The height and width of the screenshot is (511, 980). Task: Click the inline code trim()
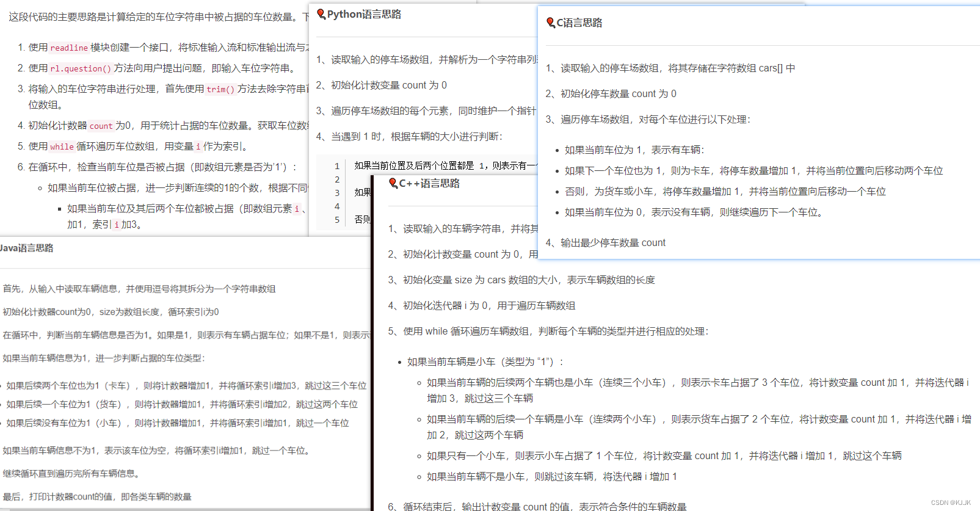pos(220,89)
